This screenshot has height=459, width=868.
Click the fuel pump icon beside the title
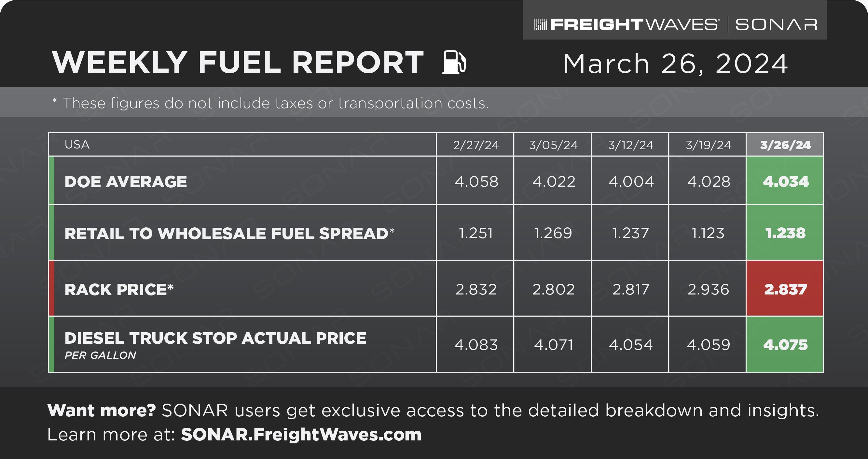click(x=454, y=62)
